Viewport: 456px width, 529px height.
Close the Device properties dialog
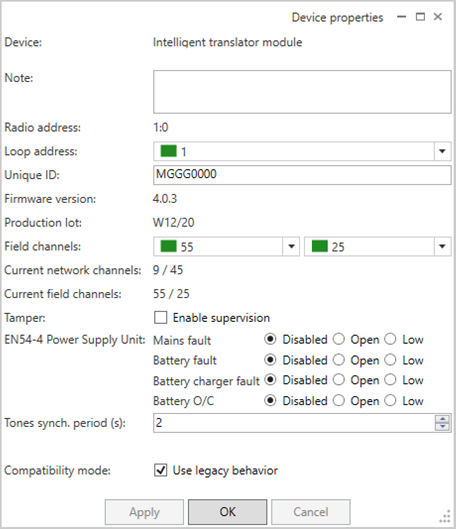438,17
